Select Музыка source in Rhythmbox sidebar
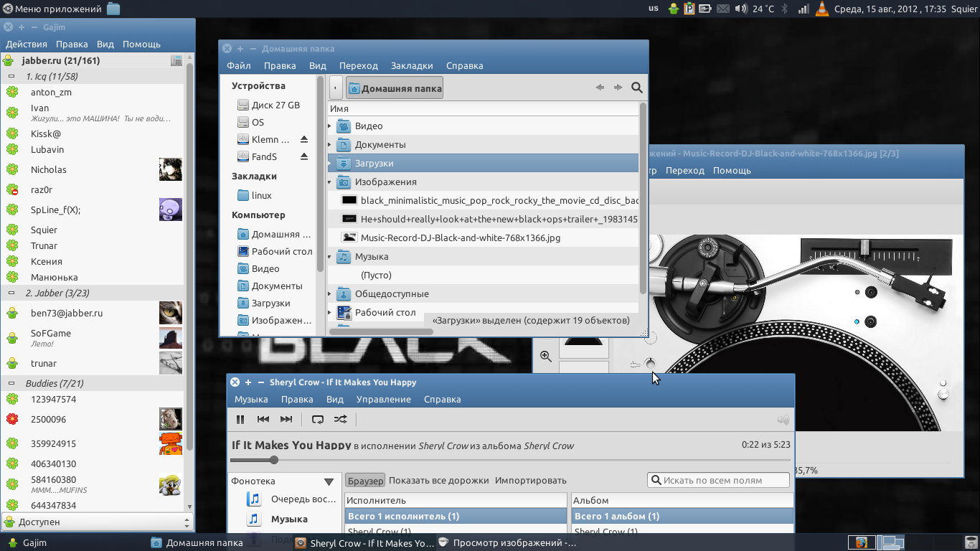 [x=289, y=519]
